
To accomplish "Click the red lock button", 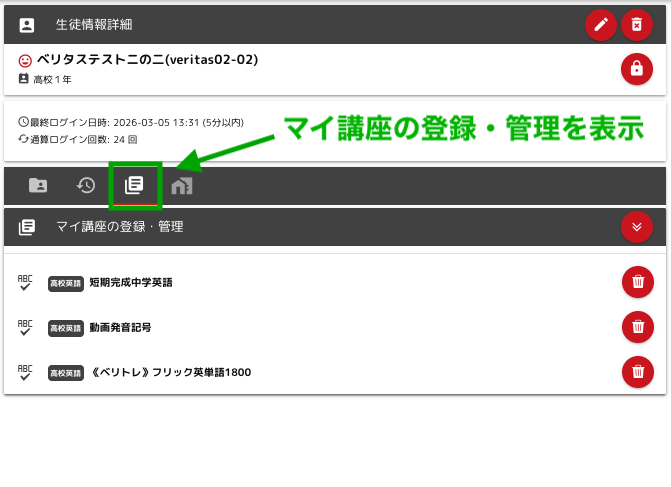I will (x=637, y=68).
